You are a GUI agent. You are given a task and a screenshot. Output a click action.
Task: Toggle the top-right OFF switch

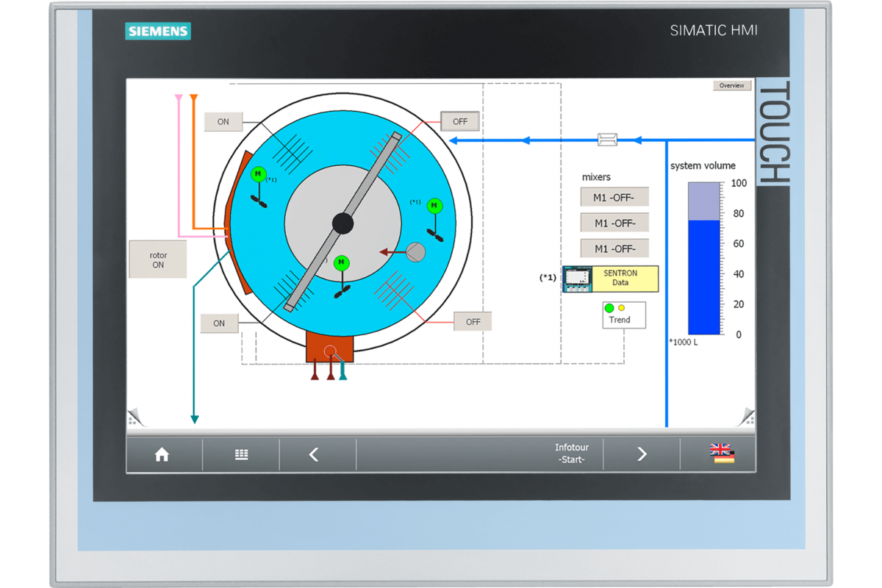click(460, 121)
